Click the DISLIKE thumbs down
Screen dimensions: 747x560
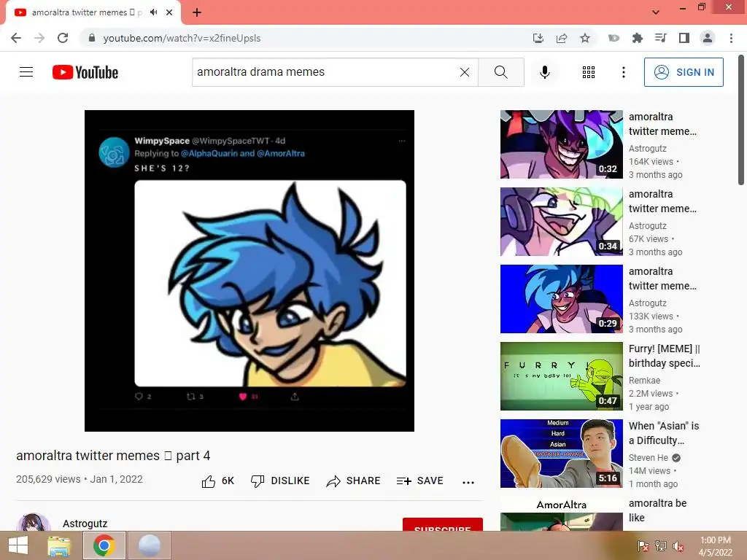pyautogui.click(x=280, y=481)
